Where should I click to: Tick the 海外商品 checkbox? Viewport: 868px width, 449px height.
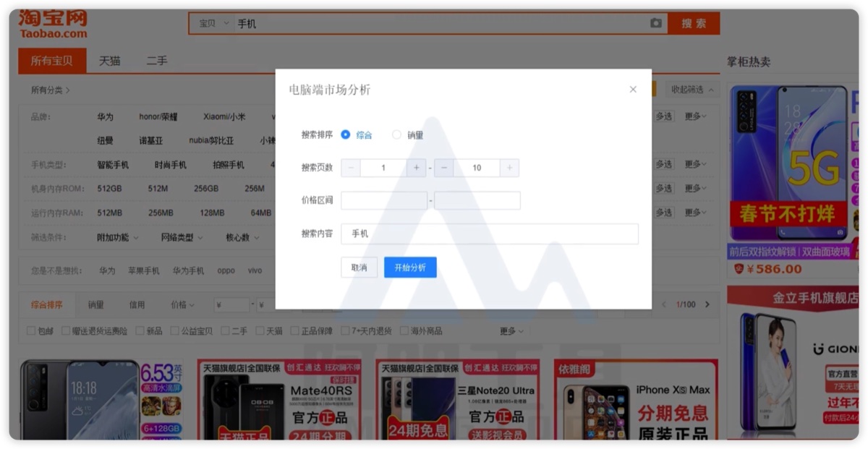404,331
